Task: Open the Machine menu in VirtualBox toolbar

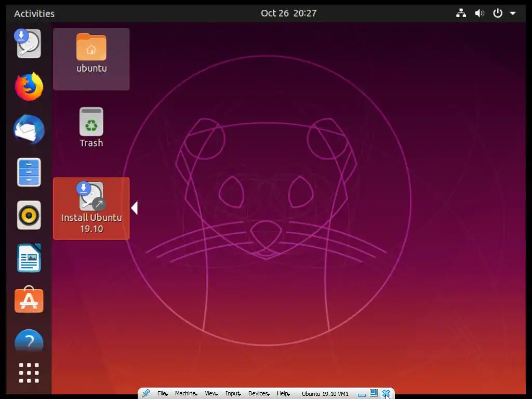Action: [x=186, y=393]
